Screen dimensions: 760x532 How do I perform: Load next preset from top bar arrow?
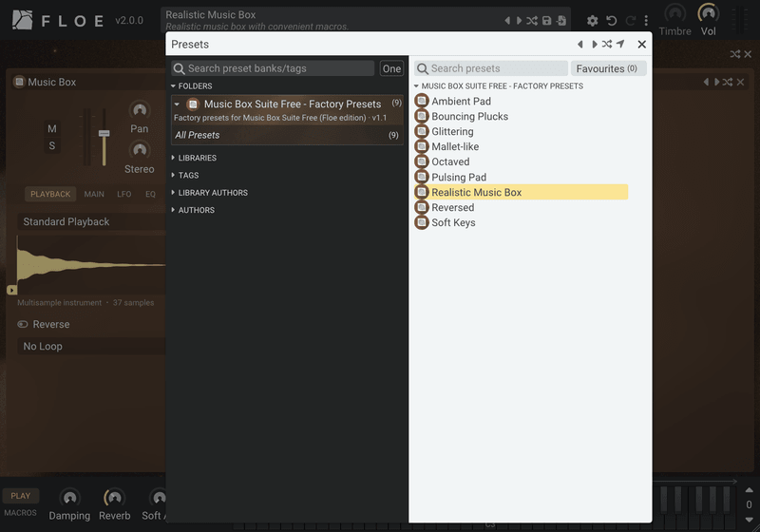pos(519,20)
